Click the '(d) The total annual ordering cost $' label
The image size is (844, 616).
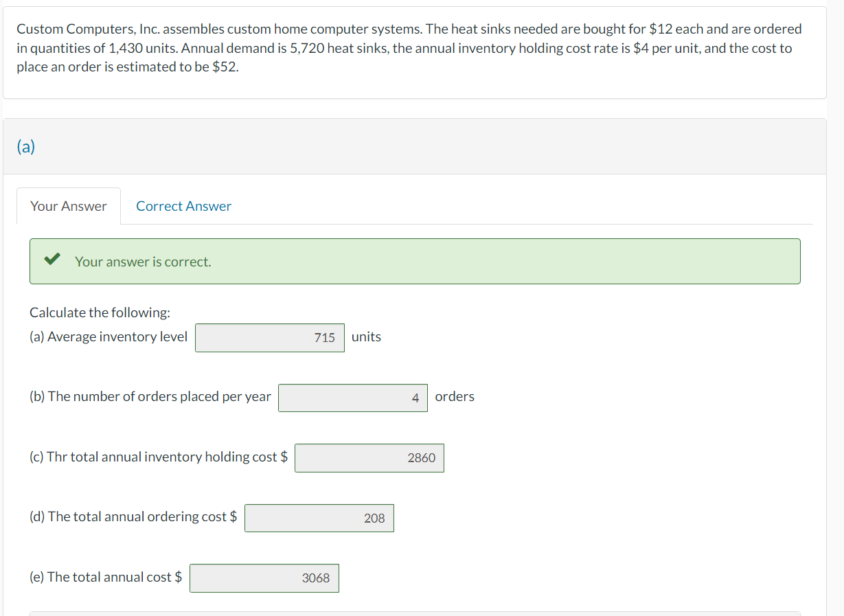coord(133,516)
